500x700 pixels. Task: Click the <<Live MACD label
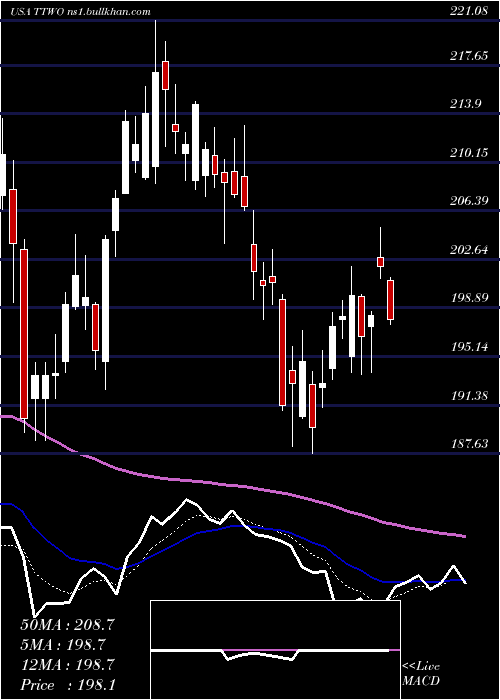[x=421, y=673]
